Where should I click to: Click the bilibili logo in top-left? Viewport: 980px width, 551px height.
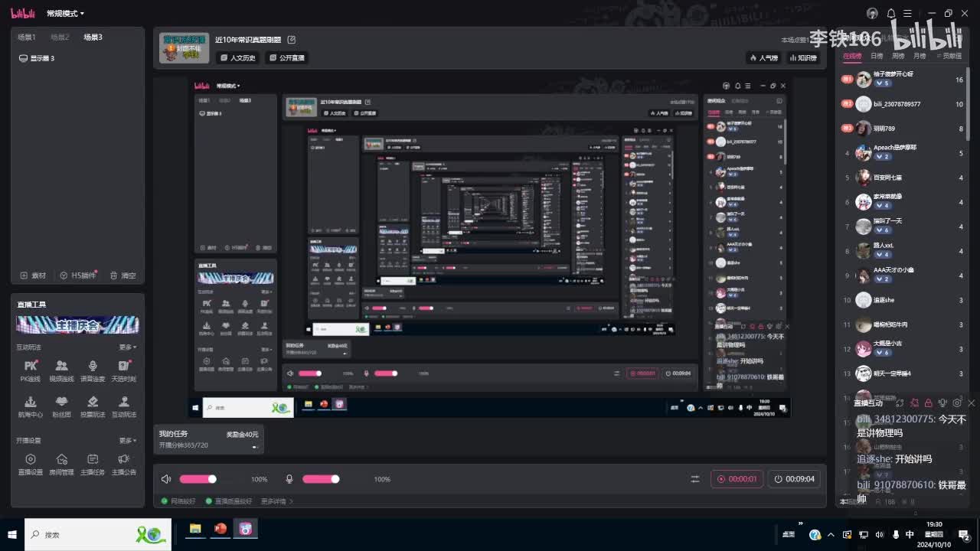(x=21, y=13)
